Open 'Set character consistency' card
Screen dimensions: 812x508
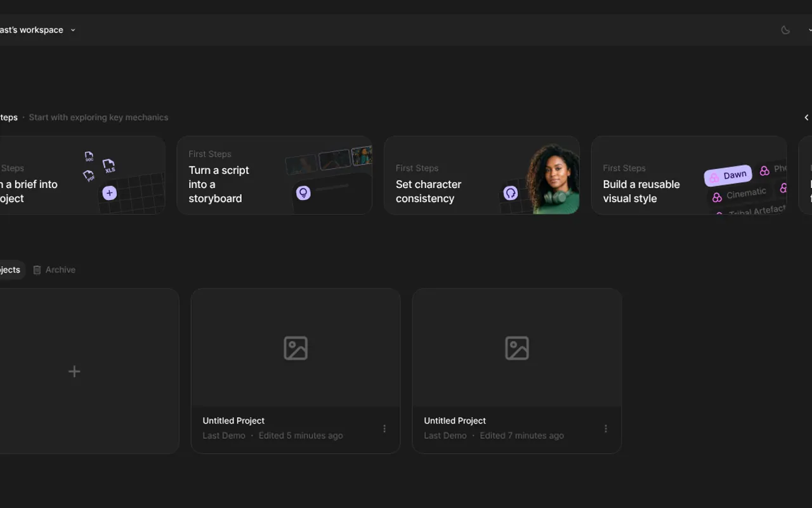pyautogui.click(x=481, y=175)
